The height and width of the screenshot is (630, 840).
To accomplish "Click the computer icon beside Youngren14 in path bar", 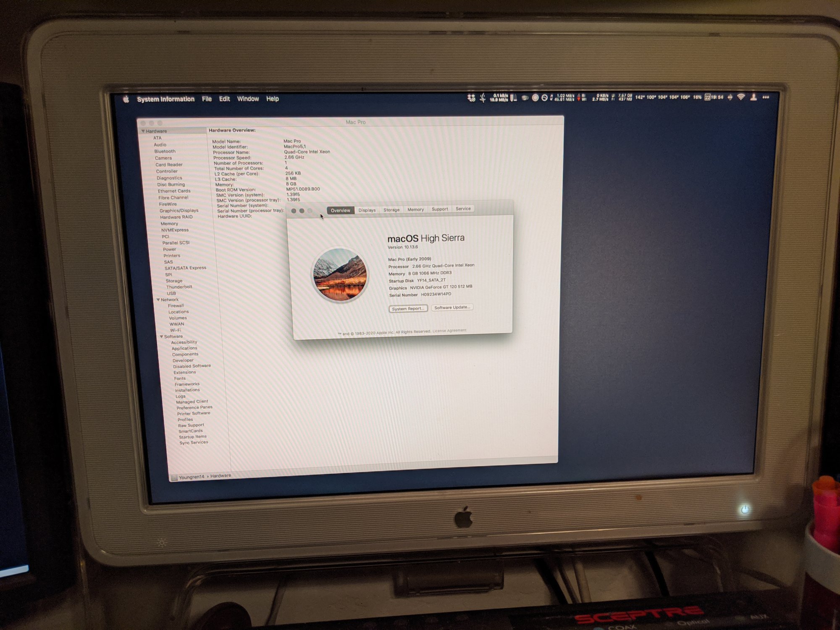I will click(174, 478).
